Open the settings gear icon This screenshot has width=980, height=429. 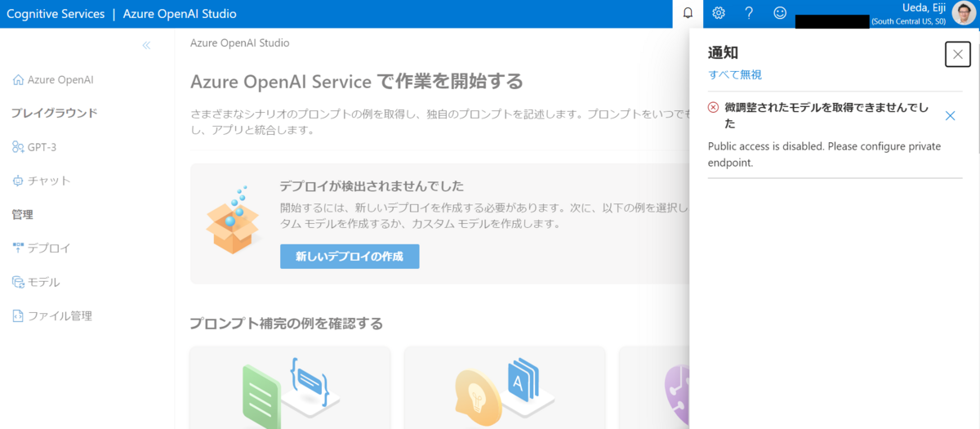click(x=719, y=13)
